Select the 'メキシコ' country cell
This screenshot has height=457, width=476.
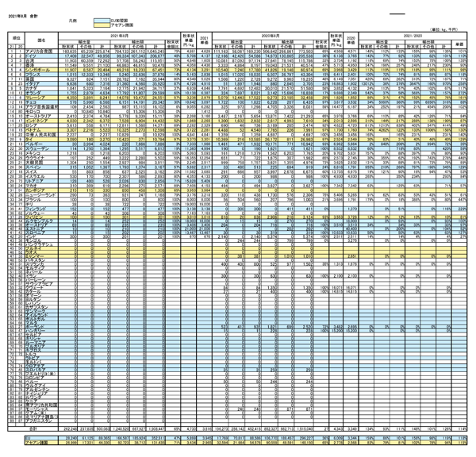41,153
